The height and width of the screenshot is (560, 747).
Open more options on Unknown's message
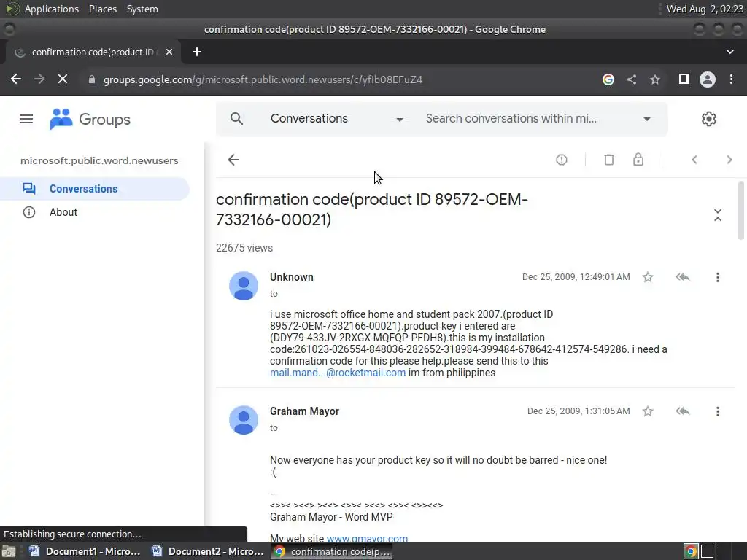coord(718,277)
